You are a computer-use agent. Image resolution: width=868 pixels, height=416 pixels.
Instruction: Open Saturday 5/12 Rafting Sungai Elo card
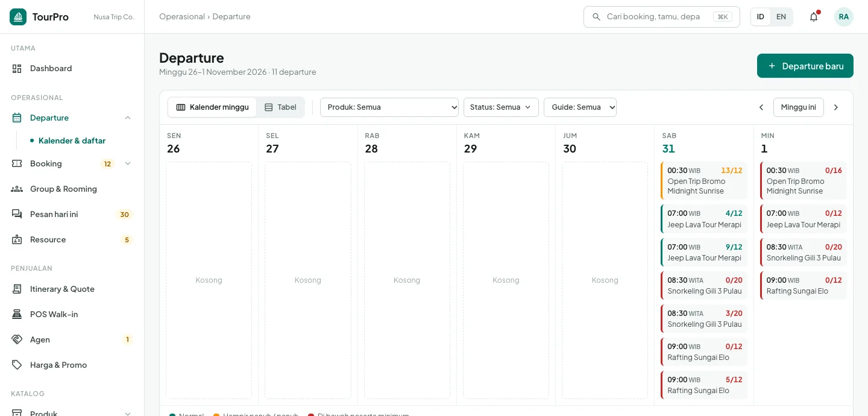tap(704, 385)
